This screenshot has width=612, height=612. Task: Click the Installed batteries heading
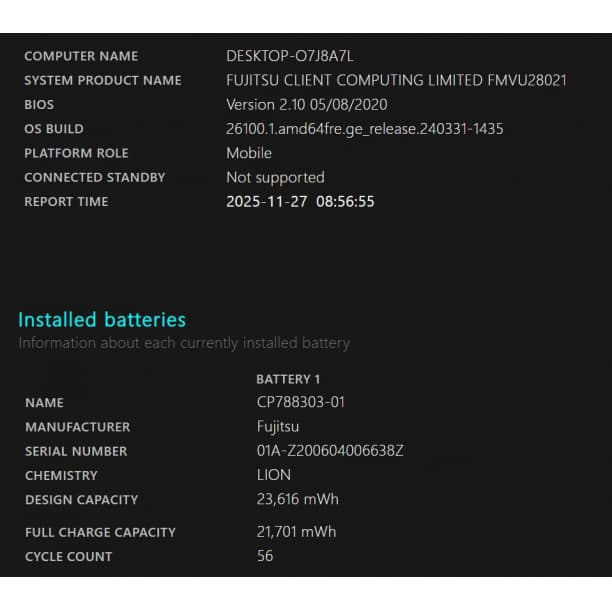(102, 320)
